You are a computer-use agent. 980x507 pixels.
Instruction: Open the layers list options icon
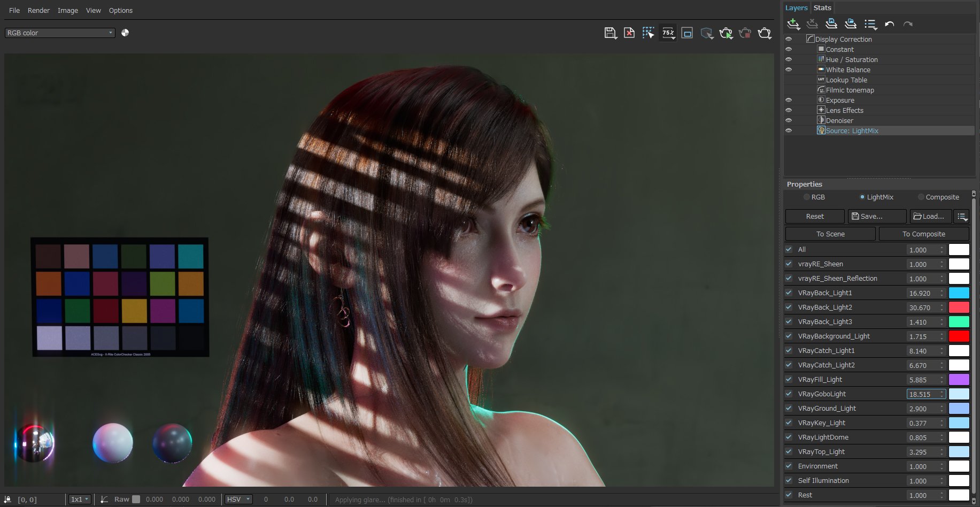(x=870, y=24)
